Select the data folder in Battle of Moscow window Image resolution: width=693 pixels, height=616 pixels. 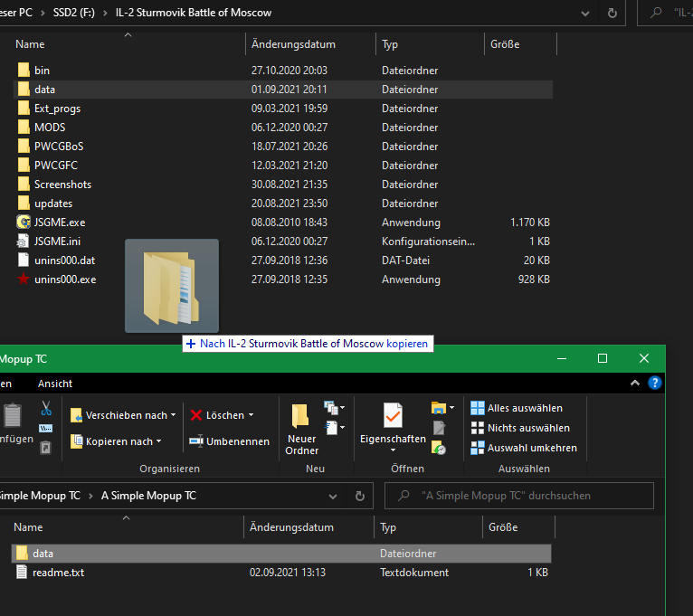(283, 90)
